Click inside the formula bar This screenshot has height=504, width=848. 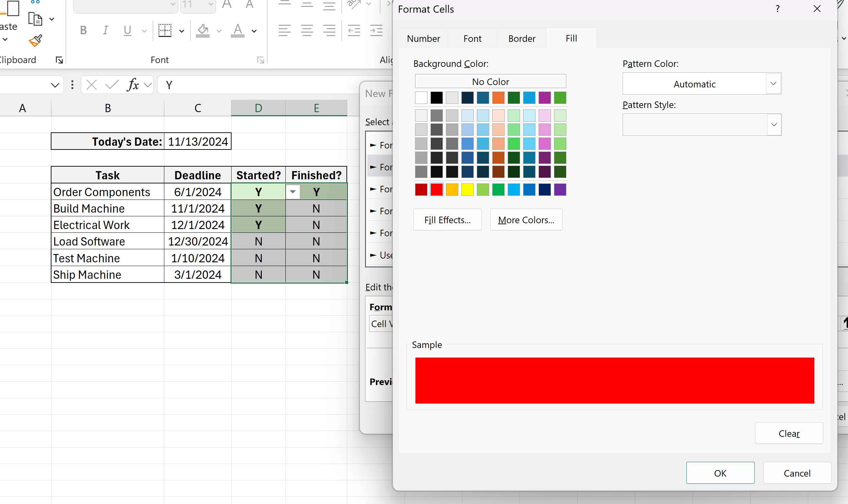(240, 85)
